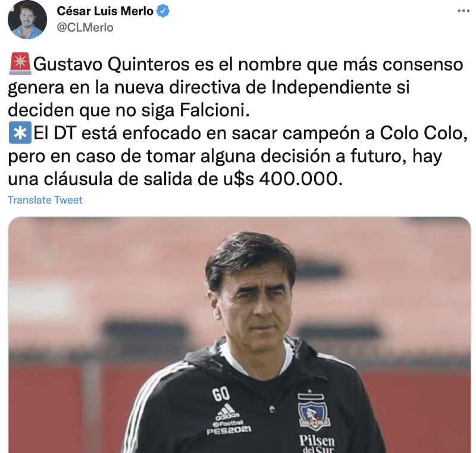Click the Pilsen del Sur sponsor logo
Screen dimensions: 476x453
coord(317,443)
